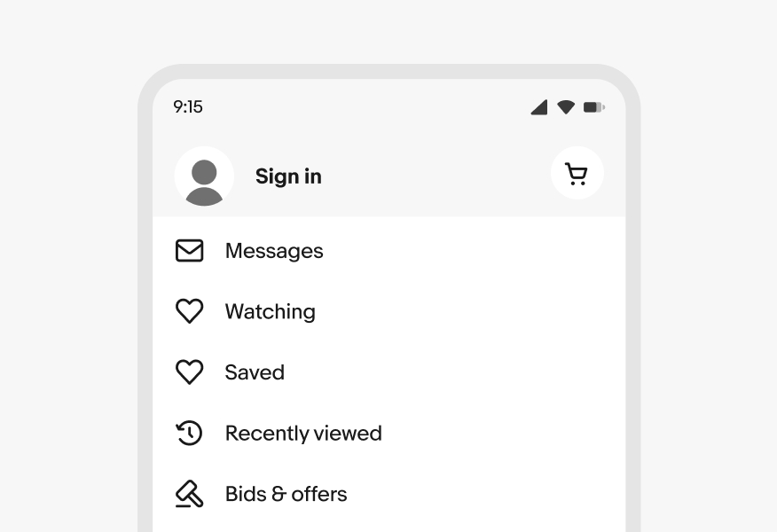Open the shopping cart
777x532 pixels.
(x=577, y=174)
